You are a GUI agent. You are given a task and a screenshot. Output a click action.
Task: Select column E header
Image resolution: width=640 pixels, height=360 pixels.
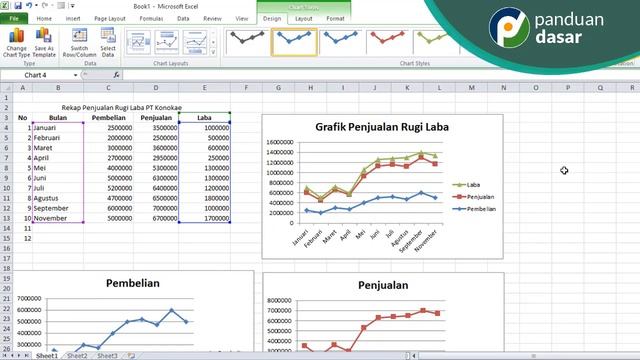pyautogui.click(x=204, y=88)
